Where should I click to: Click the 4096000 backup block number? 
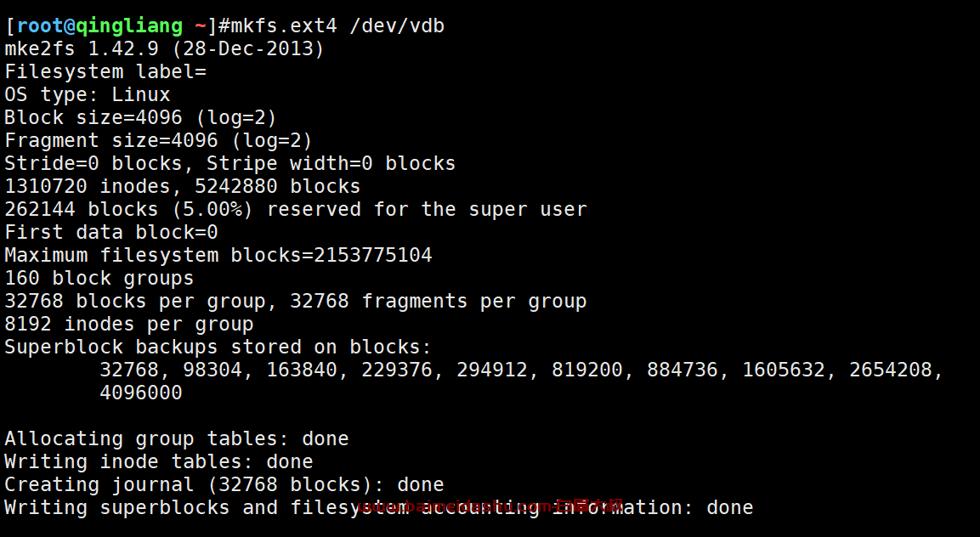tap(141, 393)
